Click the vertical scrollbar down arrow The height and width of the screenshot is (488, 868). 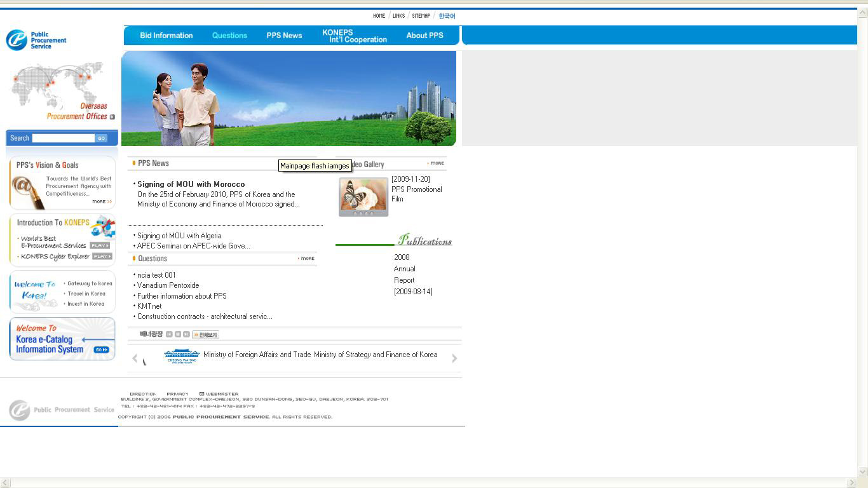click(x=862, y=472)
